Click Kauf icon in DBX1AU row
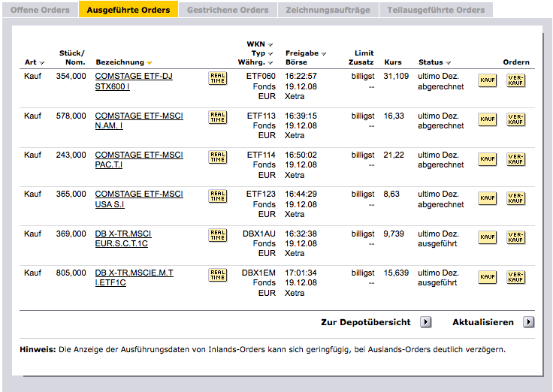The image size is (553, 392). pos(488,237)
